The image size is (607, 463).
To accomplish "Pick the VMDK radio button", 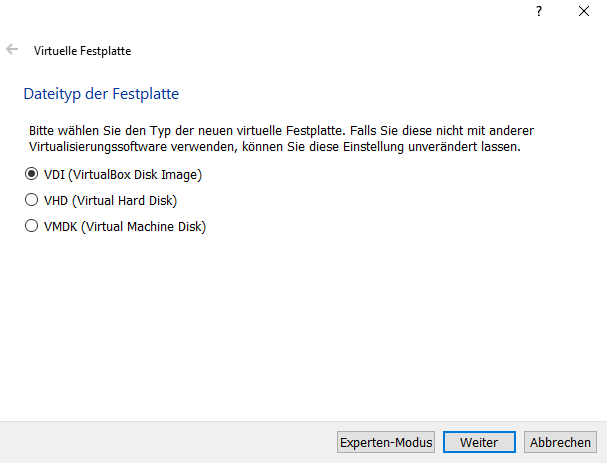I will [31, 226].
